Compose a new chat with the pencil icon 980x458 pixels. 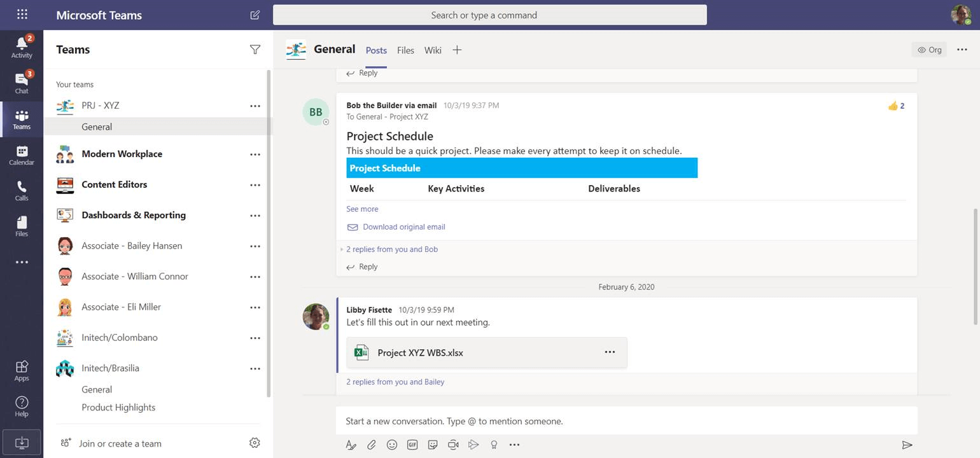click(x=255, y=15)
